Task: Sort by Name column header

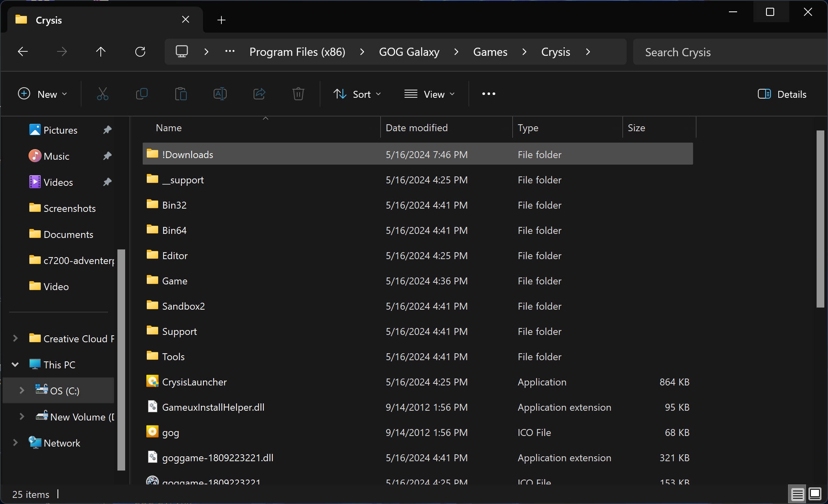Action: [261, 128]
